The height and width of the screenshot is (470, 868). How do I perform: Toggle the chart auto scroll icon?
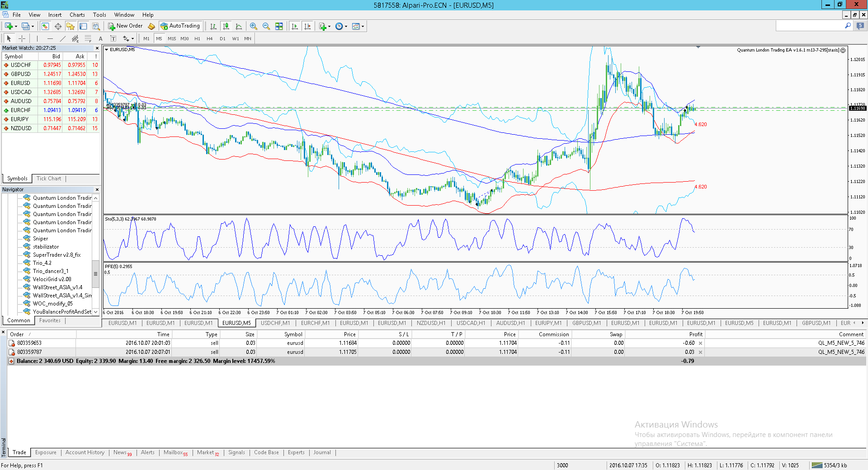tap(295, 26)
